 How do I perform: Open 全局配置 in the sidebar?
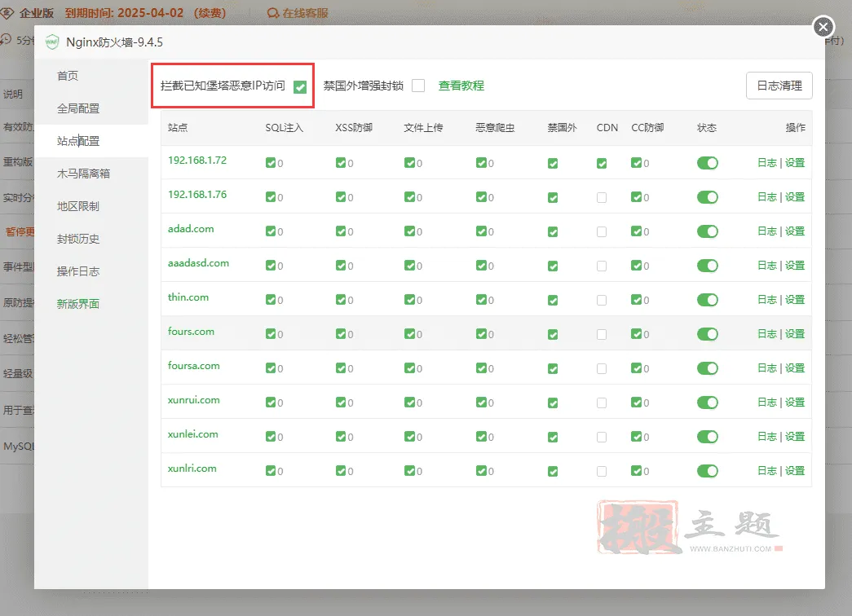78,108
